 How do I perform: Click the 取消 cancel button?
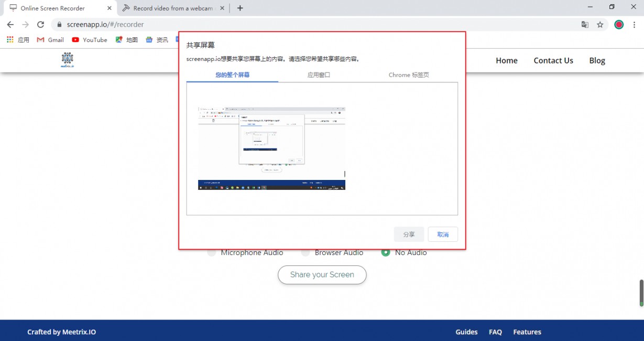[x=443, y=235]
